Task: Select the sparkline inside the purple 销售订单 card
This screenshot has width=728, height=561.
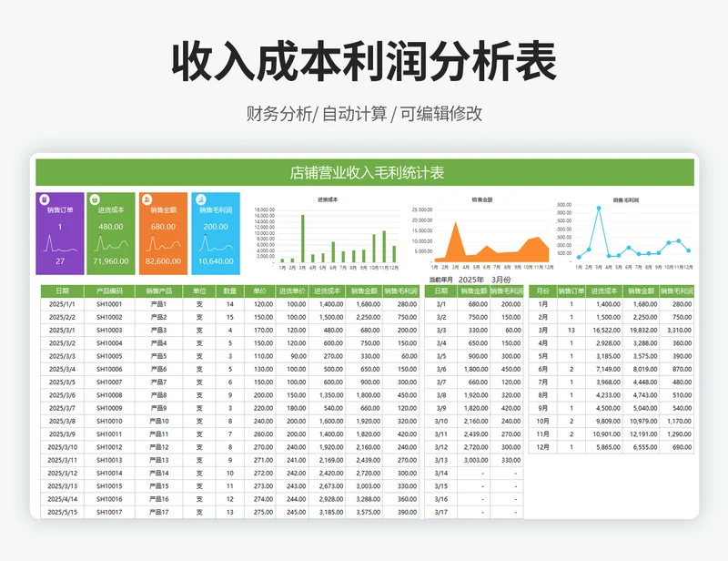Action: click(60, 243)
